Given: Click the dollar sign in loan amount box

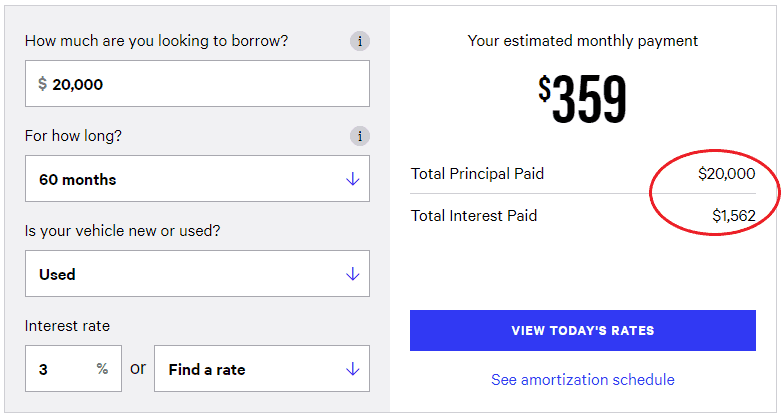Looking at the screenshot, I should 42,83.
